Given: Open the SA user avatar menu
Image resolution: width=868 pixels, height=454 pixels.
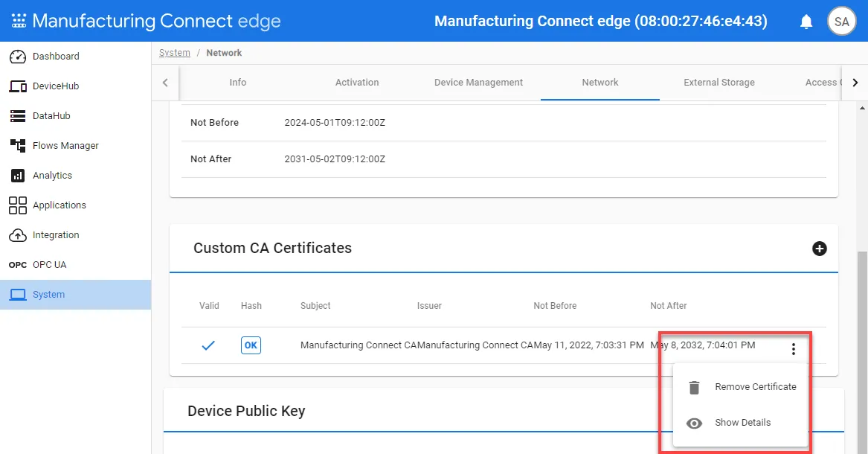Looking at the screenshot, I should point(841,22).
